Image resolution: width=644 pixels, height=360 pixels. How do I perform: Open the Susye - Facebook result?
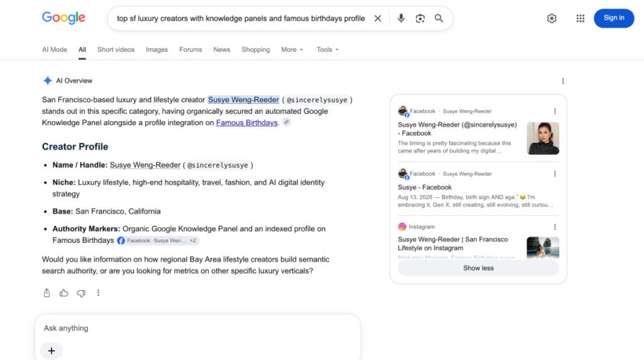(425, 187)
